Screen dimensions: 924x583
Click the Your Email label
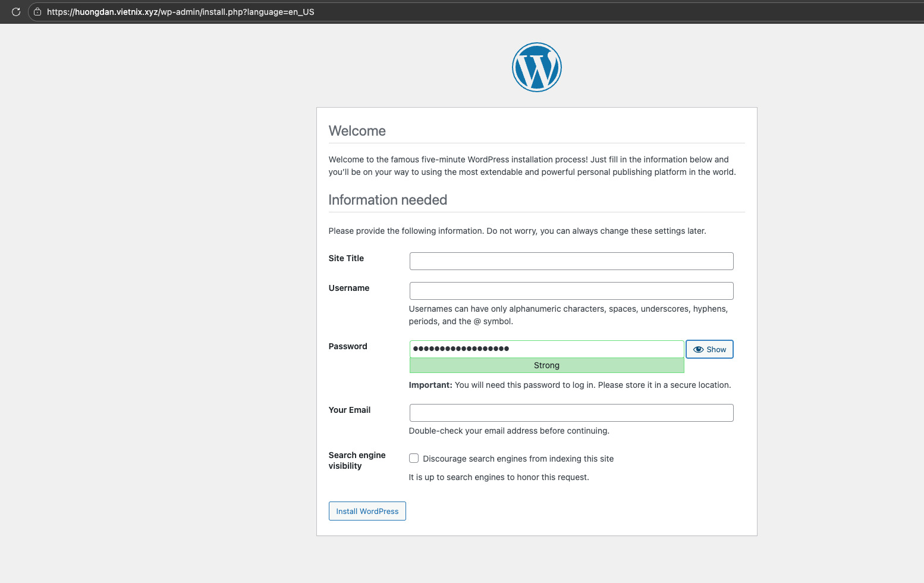(x=350, y=410)
